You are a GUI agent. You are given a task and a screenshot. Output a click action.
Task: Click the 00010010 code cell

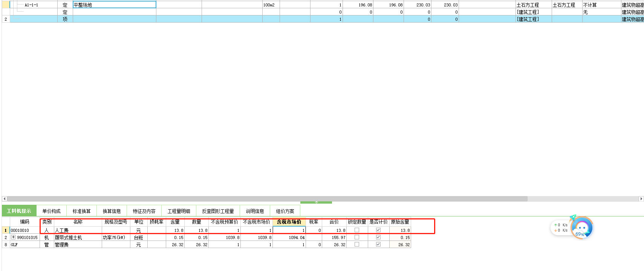tap(24, 230)
